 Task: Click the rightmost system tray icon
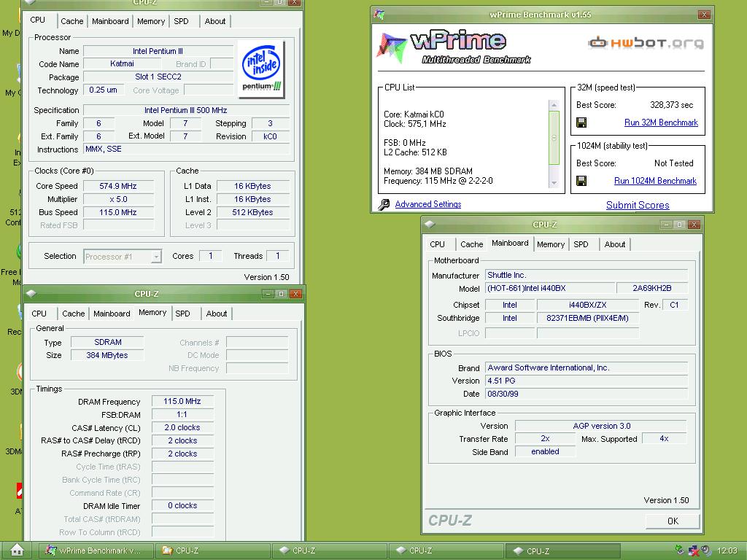click(x=706, y=551)
